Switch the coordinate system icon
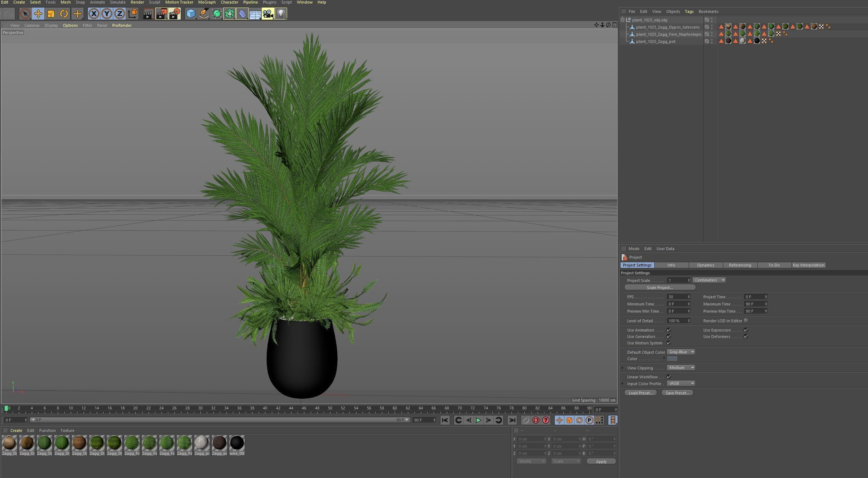Screen dimensions: 868x478 pyautogui.click(x=133, y=14)
